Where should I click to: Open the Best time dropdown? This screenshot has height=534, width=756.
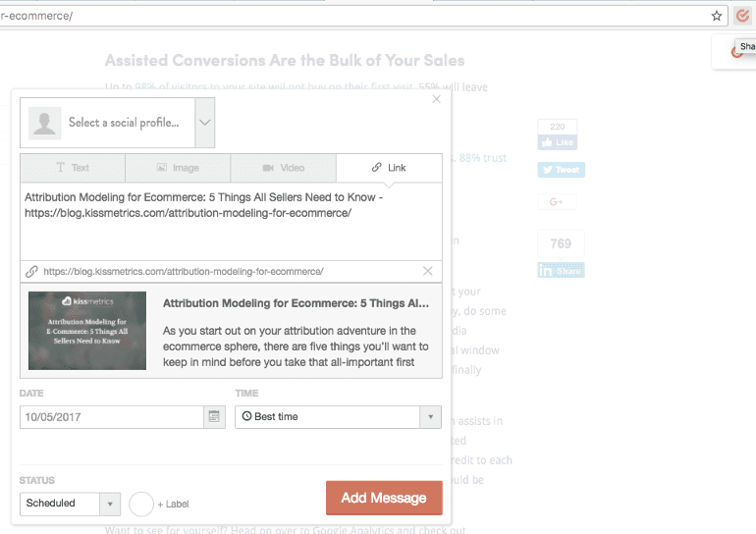coord(338,416)
